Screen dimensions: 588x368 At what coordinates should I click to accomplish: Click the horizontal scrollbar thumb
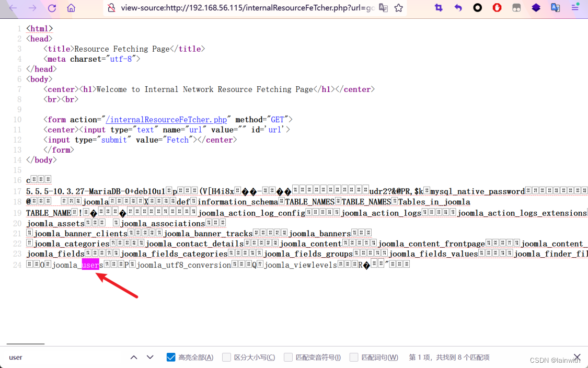pyautogui.click(x=26, y=343)
